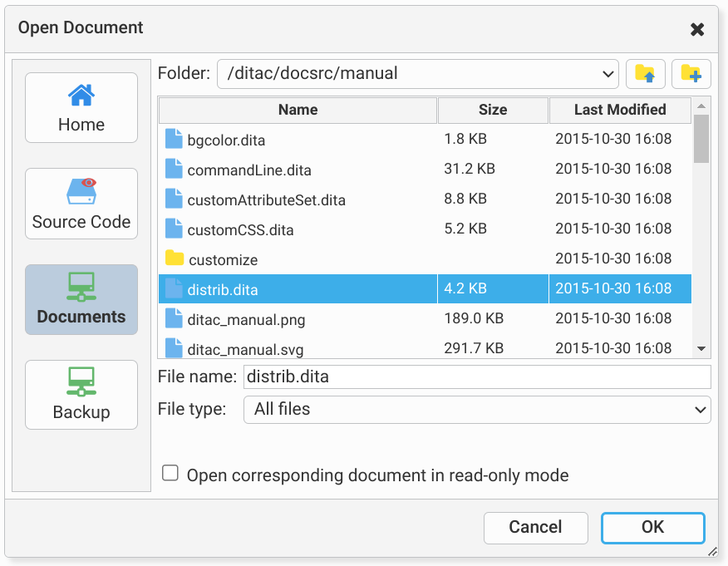This screenshot has height=566, width=728.
Task: Click the ditac_manual.svg file icon
Action: click(x=174, y=347)
